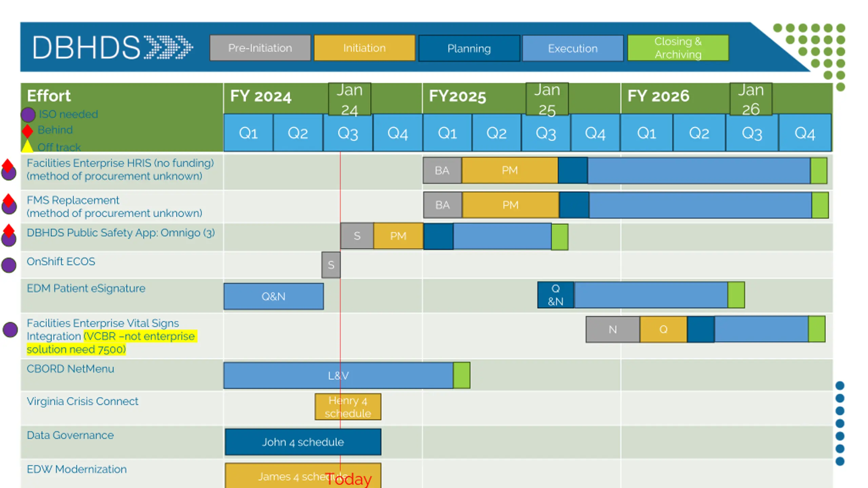Viewport: 868px width, 488px height.
Task: Click the dark blue Planning legend box
Action: [x=469, y=48]
